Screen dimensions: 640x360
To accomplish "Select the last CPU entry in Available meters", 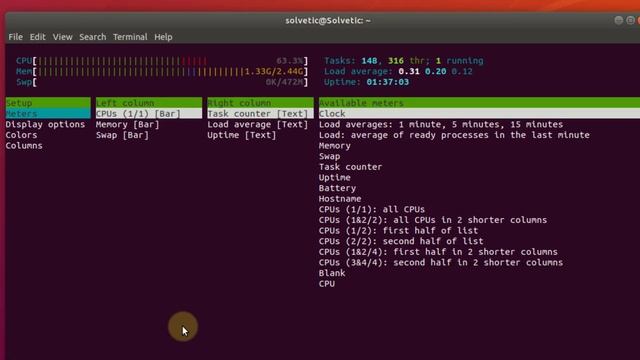I will [327, 283].
